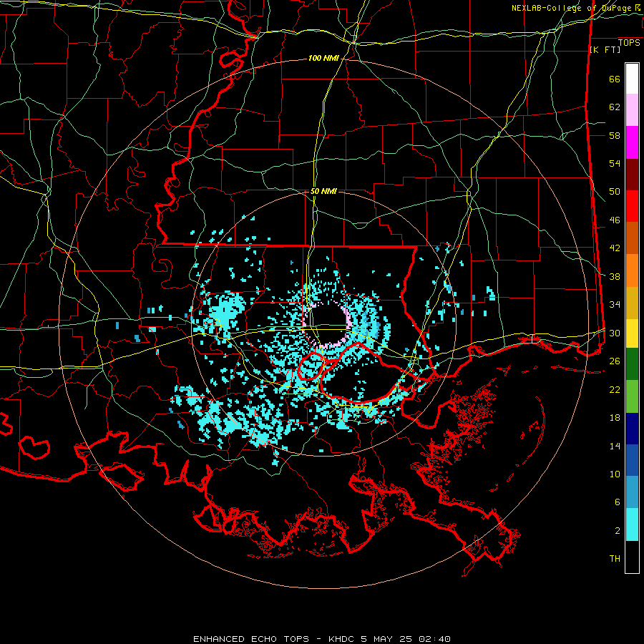
Task: Click the navy blue legend band at 18
Action: click(x=632, y=429)
